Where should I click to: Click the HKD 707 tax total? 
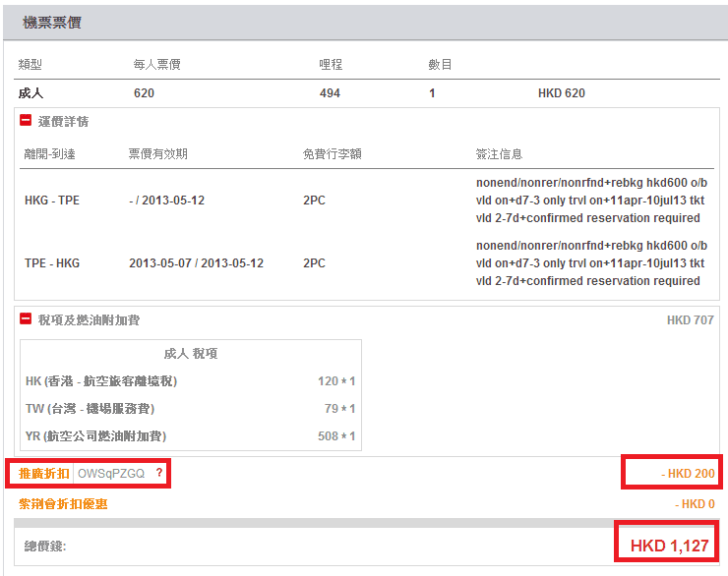tap(690, 320)
